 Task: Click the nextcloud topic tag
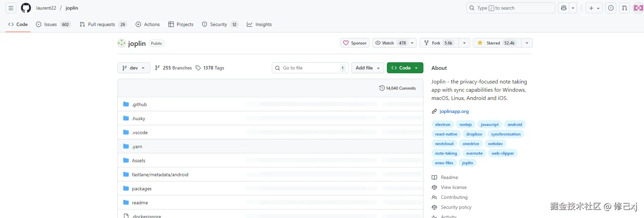coord(444,144)
